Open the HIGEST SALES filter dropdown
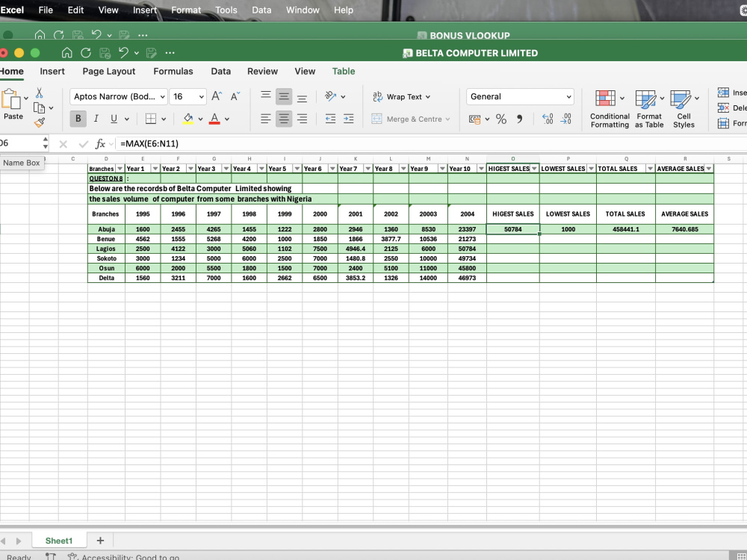 point(534,169)
